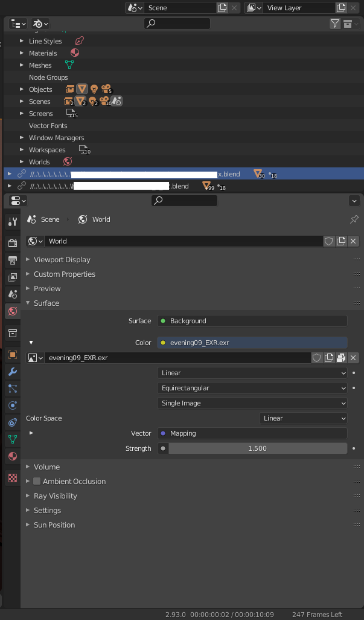Open properties editor type dropdown

18,201
